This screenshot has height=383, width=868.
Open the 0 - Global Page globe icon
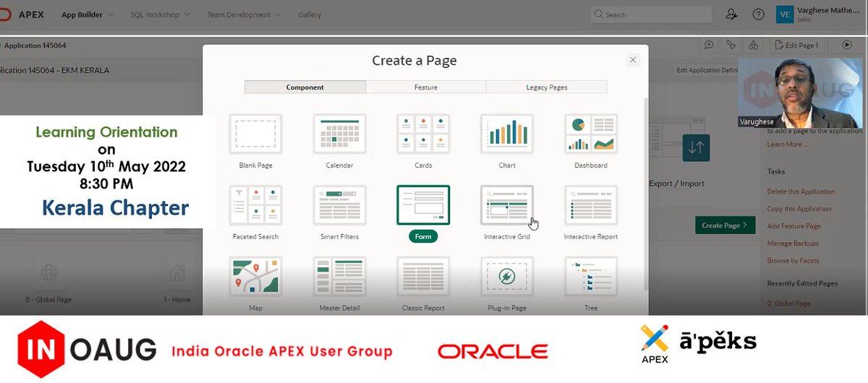(x=48, y=273)
